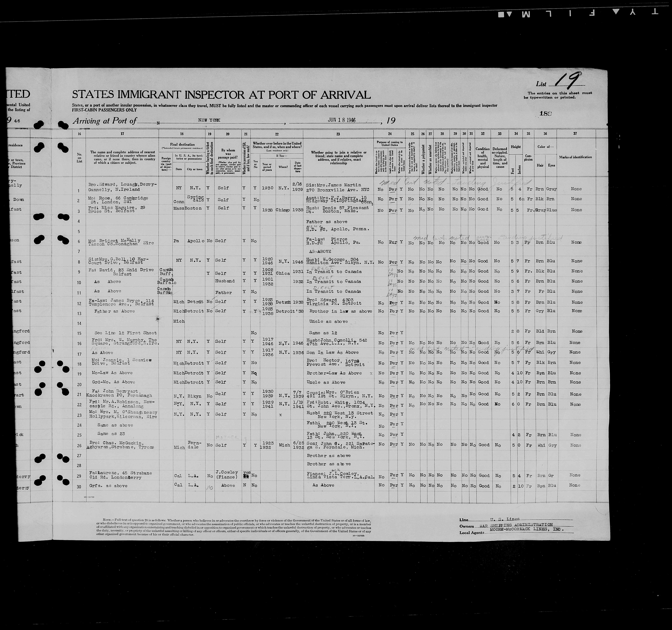Click the typed port name 'NEW YORK'
The width and height of the screenshot is (672, 630).
click(x=209, y=120)
